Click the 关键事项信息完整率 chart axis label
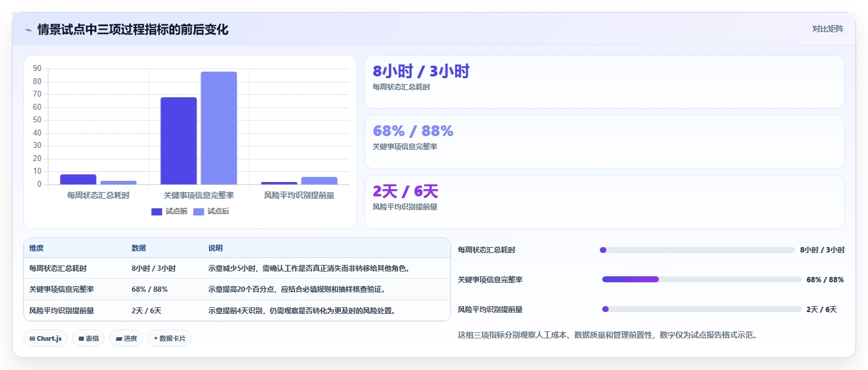The height and width of the screenshot is (370, 868). pos(198,195)
